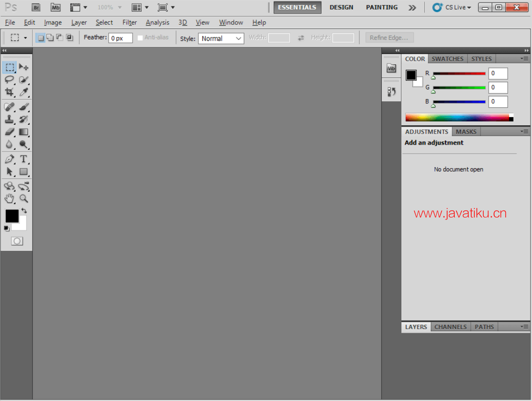The width and height of the screenshot is (532, 401).
Task: Select the Spot Healing Brush tool
Action: [9, 107]
